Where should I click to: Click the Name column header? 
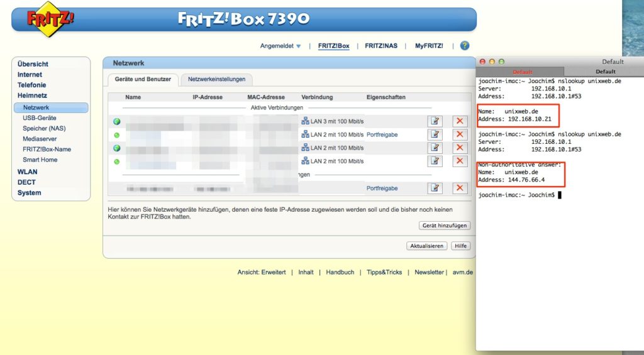[133, 97]
